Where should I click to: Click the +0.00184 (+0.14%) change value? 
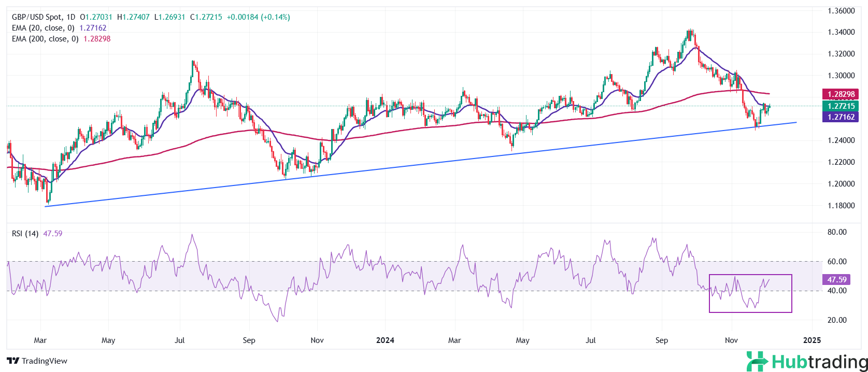pyautogui.click(x=258, y=17)
